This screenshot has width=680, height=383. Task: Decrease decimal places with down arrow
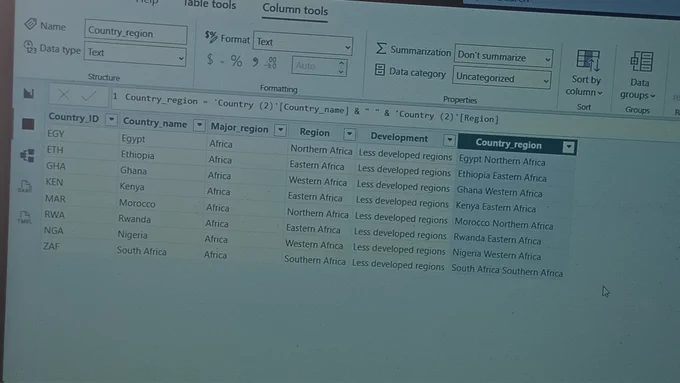341,72
